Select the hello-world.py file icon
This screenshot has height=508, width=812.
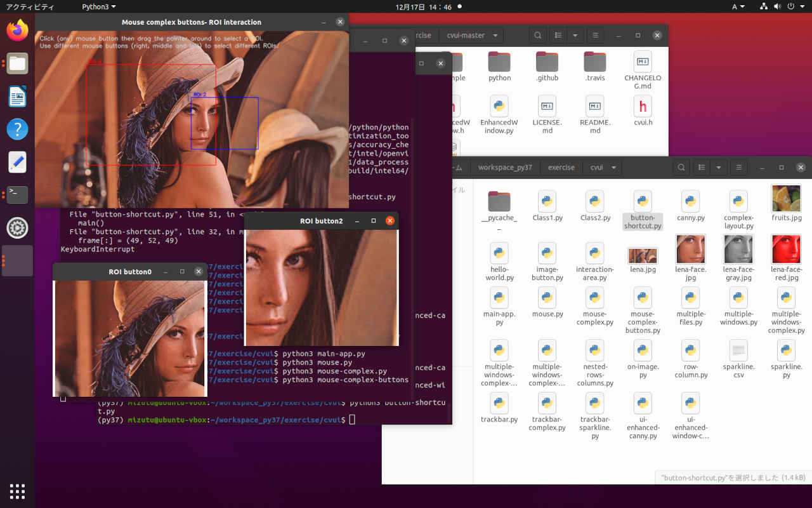tap(499, 253)
